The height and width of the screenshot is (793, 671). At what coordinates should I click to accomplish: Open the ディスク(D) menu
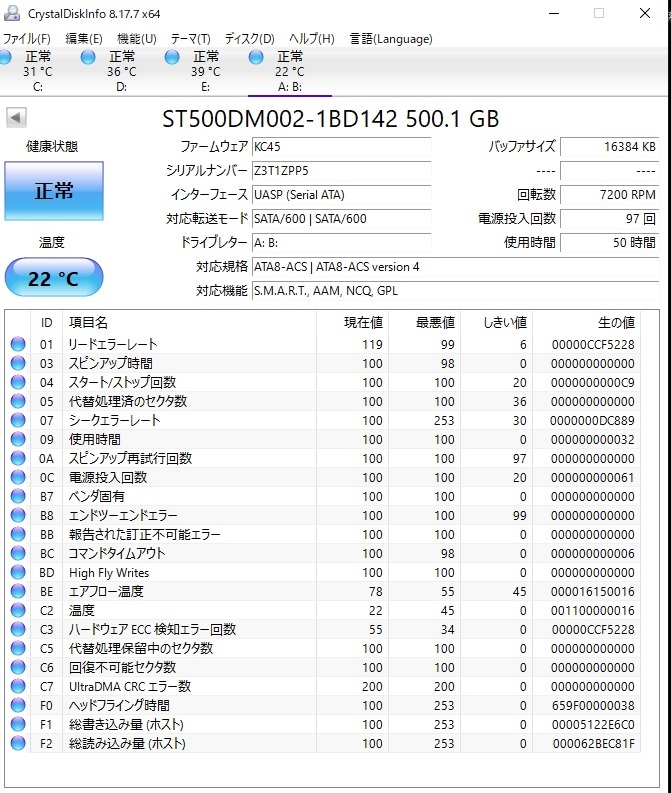point(249,39)
